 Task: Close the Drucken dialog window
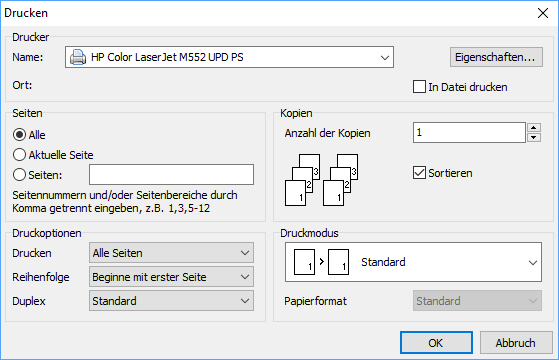click(x=543, y=13)
